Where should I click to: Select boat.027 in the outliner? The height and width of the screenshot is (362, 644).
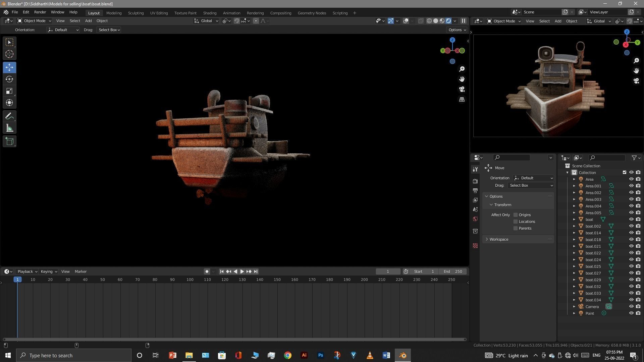(593, 273)
